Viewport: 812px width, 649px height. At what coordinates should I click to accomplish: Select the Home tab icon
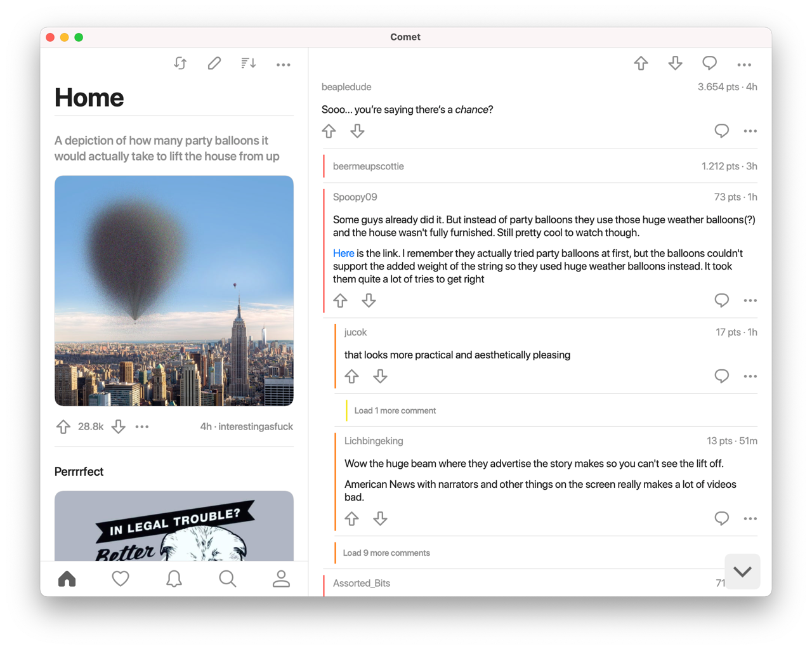coord(67,579)
